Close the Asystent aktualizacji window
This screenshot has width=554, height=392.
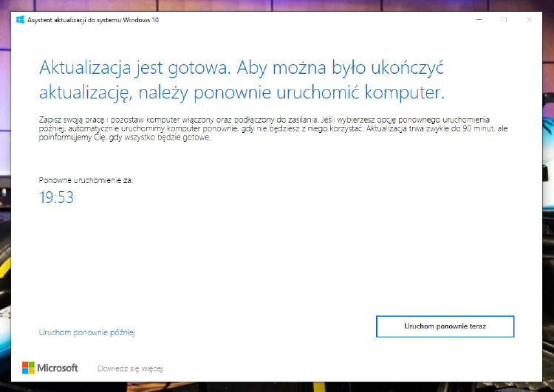(529, 20)
